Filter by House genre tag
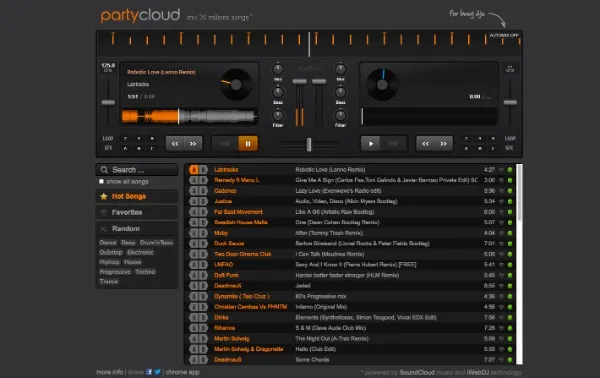 133,262
